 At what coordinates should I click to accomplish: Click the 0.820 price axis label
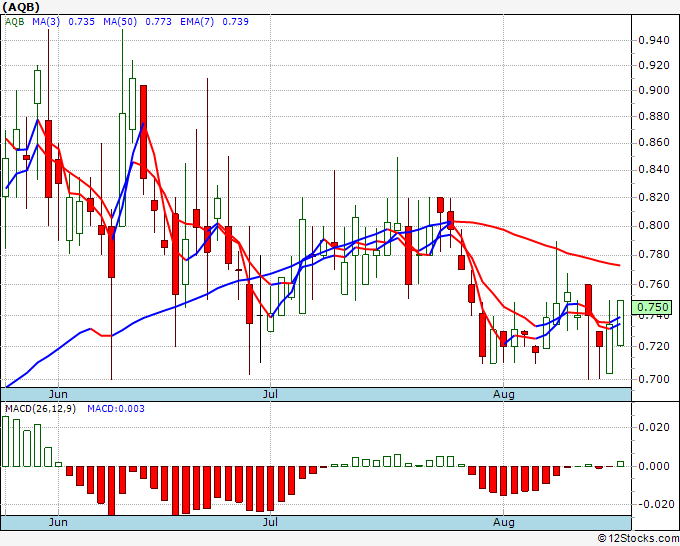tap(654, 197)
